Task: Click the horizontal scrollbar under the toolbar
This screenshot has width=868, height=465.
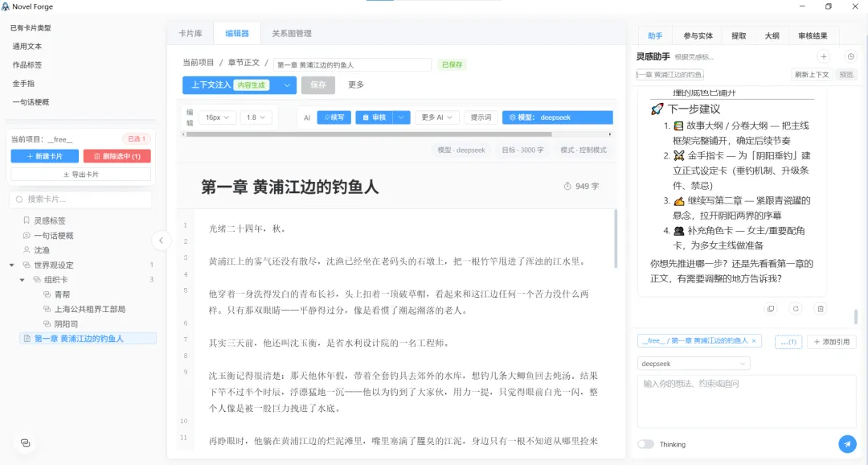Action: tap(369, 134)
